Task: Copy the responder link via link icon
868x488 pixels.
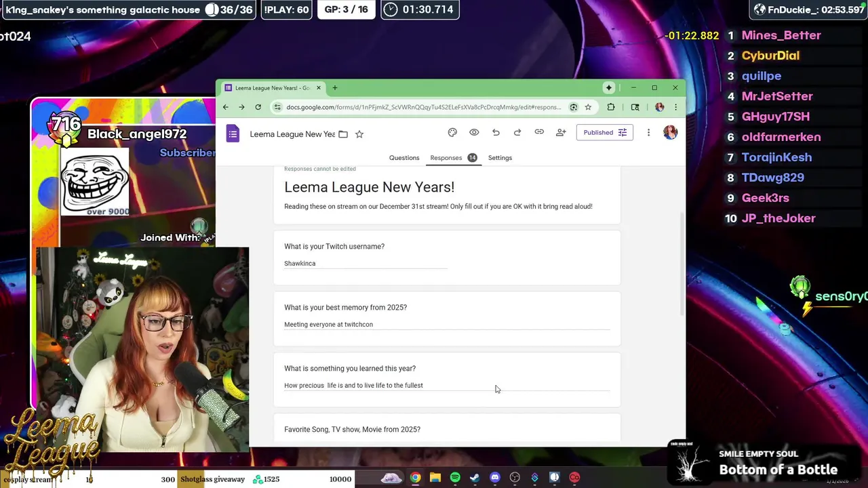Action: 539,132
